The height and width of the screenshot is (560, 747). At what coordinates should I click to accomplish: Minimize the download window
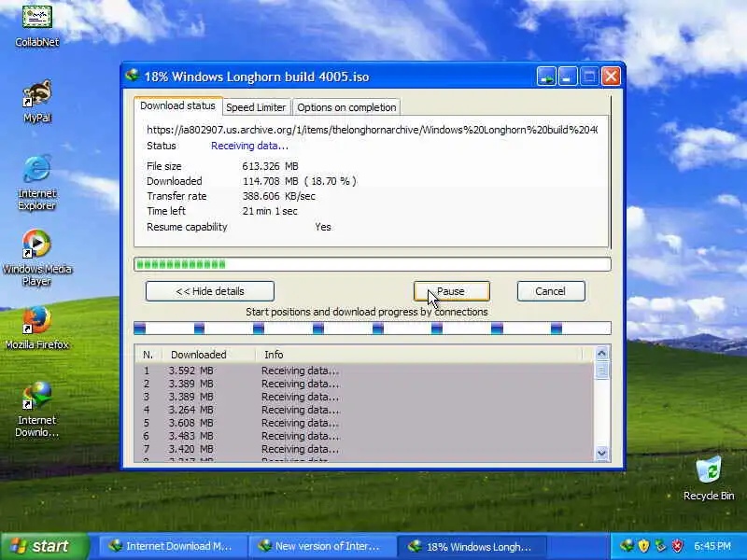[x=568, y=77]
